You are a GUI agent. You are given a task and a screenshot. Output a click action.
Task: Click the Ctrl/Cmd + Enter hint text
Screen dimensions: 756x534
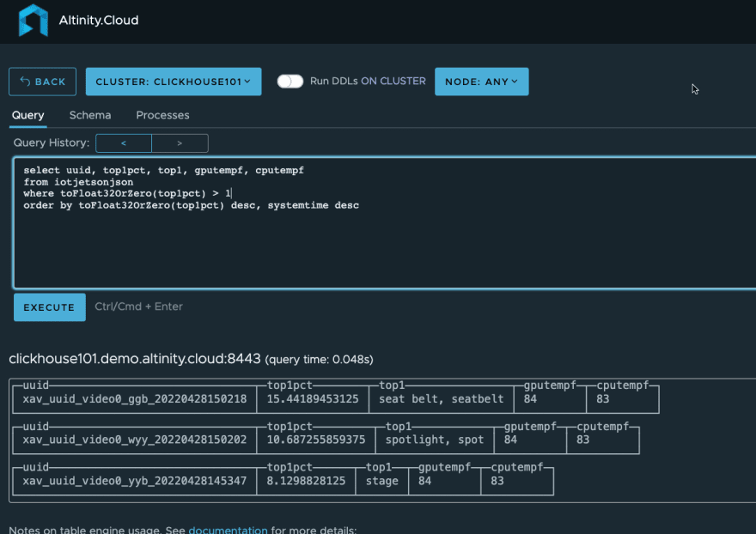(138, 306)
